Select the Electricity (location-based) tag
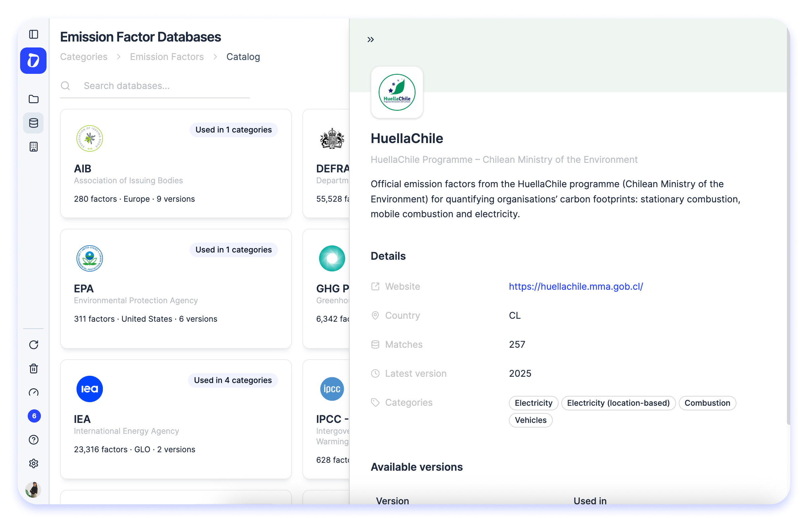Screen dimensions: 810x532 click(619, 403)
